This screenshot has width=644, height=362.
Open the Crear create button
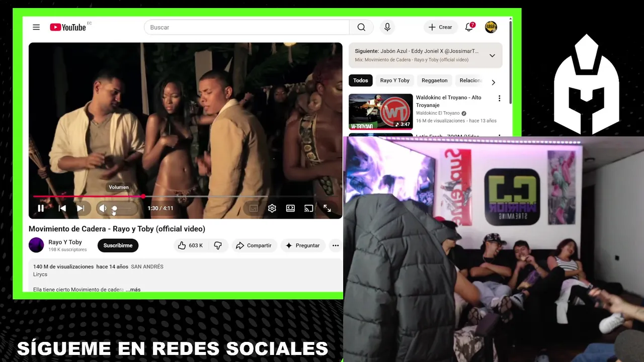pos(441,27)
